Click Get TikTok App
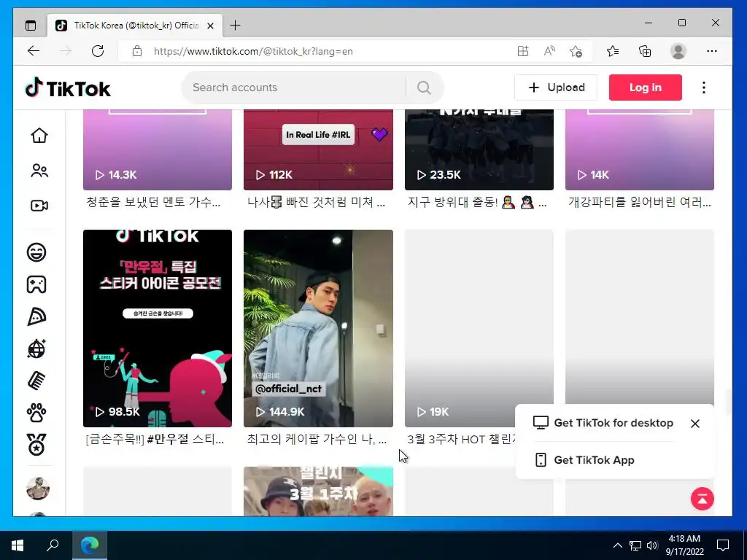The image size is (747, 560). coord(585,460)
